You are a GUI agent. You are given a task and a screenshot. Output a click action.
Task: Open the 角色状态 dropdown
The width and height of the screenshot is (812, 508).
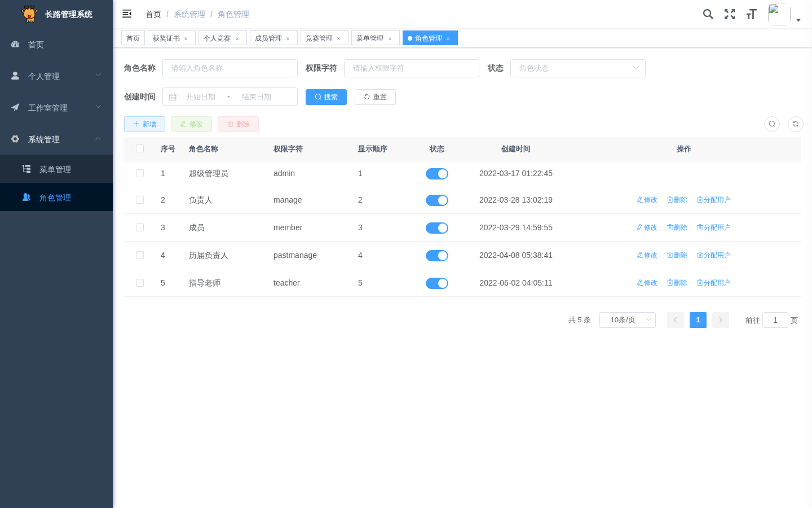[x=578, y=68]
